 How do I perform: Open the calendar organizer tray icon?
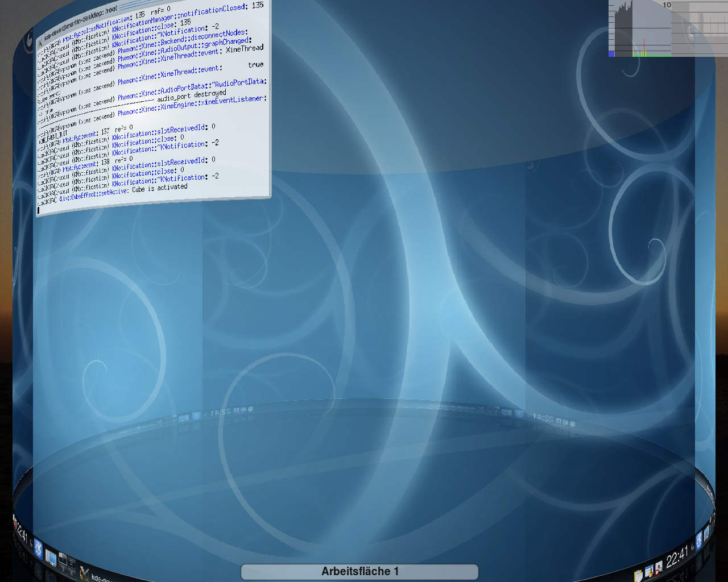[x=650, y=571]
